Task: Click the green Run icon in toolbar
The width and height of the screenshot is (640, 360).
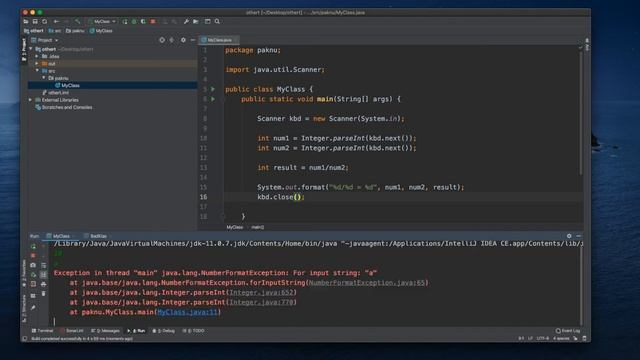Action: pos(125,22)
